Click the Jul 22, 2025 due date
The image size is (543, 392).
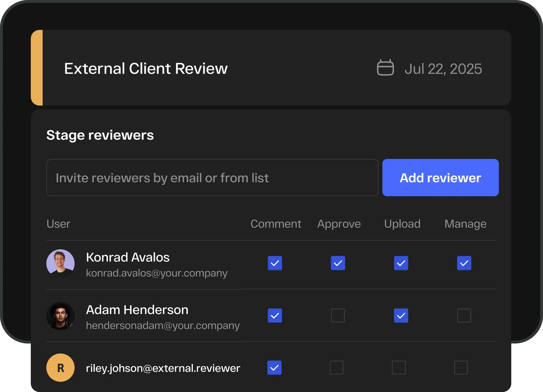click(x=443, y=69)
